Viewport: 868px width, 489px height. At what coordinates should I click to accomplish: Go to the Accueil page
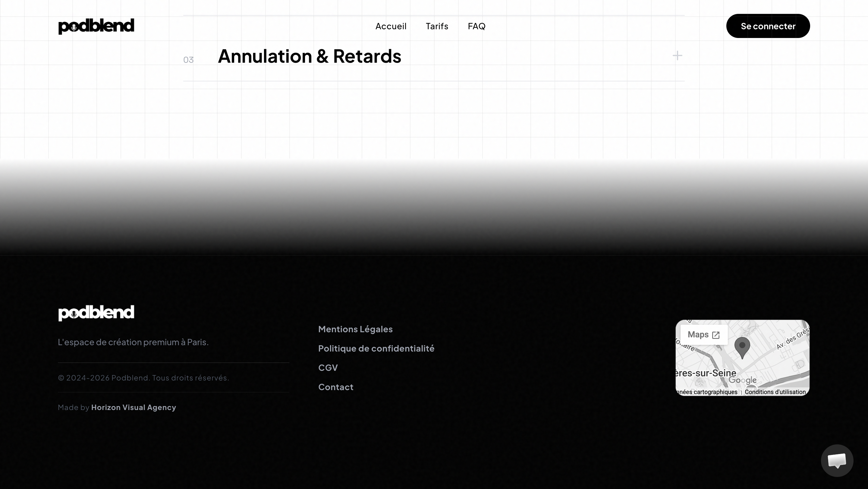coord(391,26)
